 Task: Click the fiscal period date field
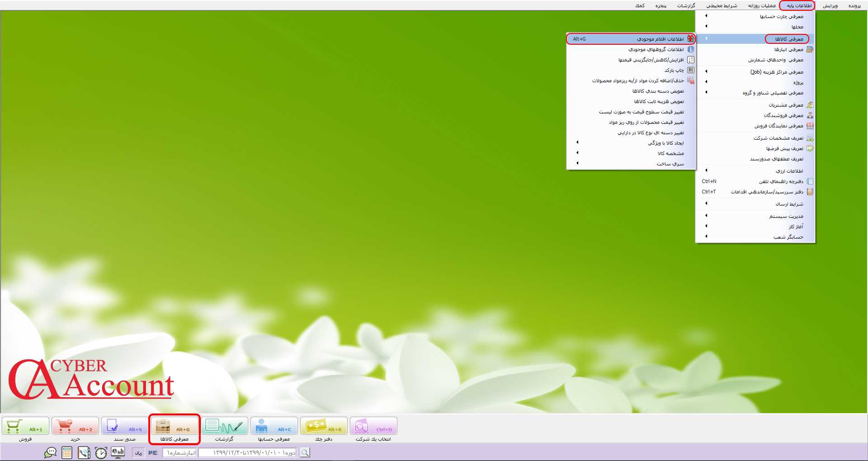click(247, 452)
